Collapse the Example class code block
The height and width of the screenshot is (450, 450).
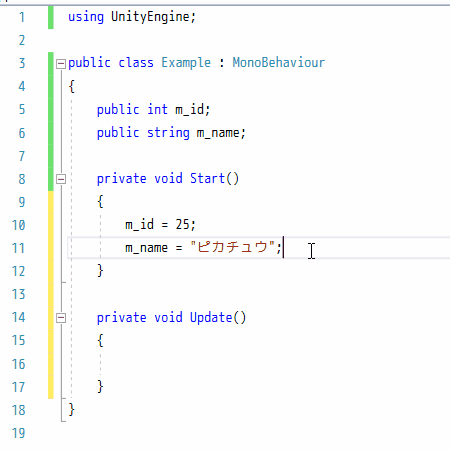[61, 63]
